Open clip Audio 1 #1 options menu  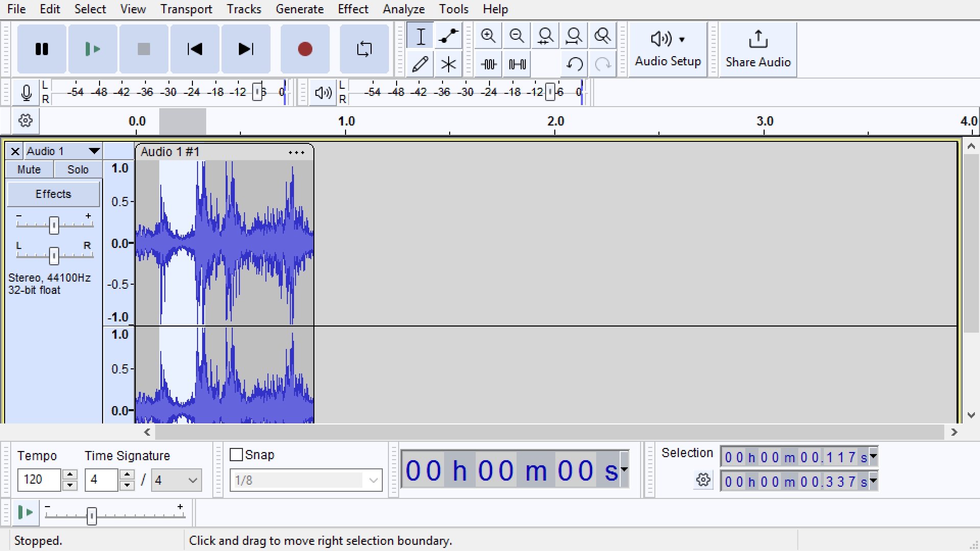(296, 152)
